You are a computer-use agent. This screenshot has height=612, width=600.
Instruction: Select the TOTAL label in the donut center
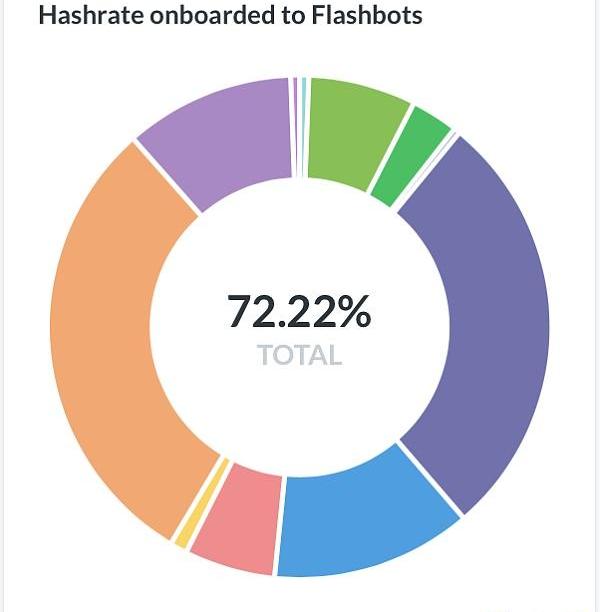[x=299, y=355]
